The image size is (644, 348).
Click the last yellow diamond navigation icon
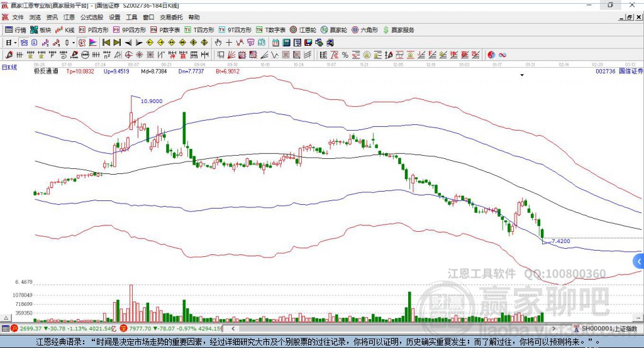point(204,42)
